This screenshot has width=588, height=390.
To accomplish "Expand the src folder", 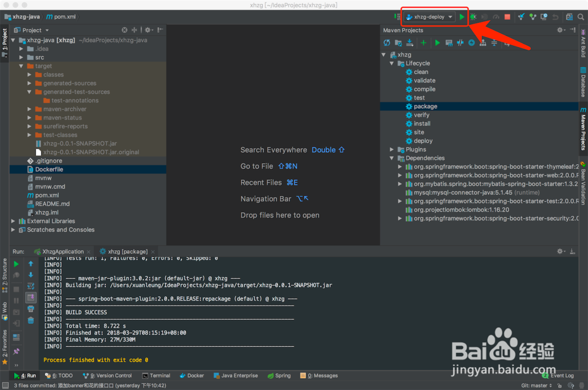I will pyautogui.click(x=21, y=58).
